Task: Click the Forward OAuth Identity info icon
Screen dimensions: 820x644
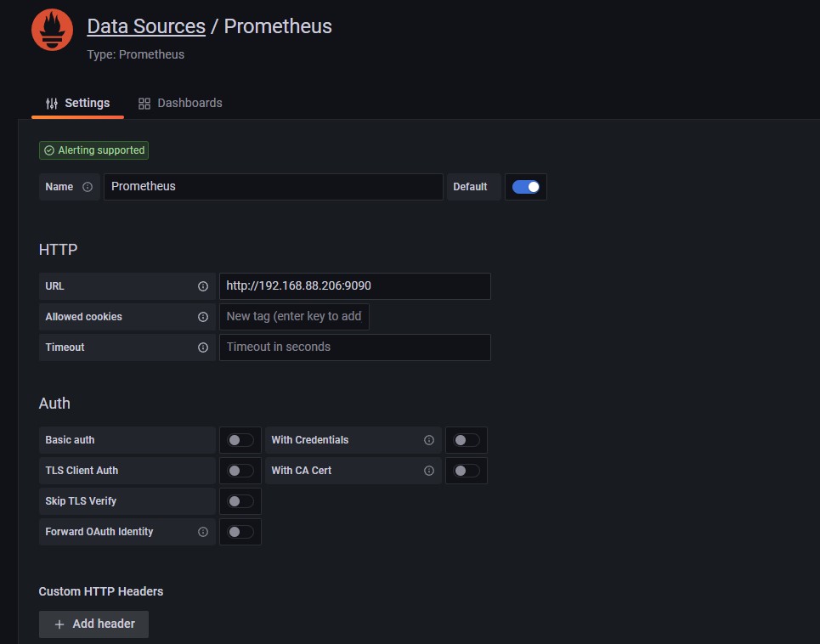Action: (203, 531)
